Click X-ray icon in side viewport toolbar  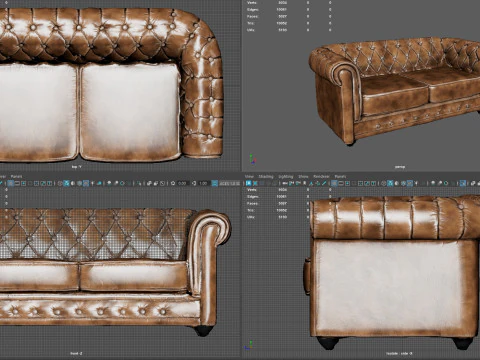coord(473,183)
